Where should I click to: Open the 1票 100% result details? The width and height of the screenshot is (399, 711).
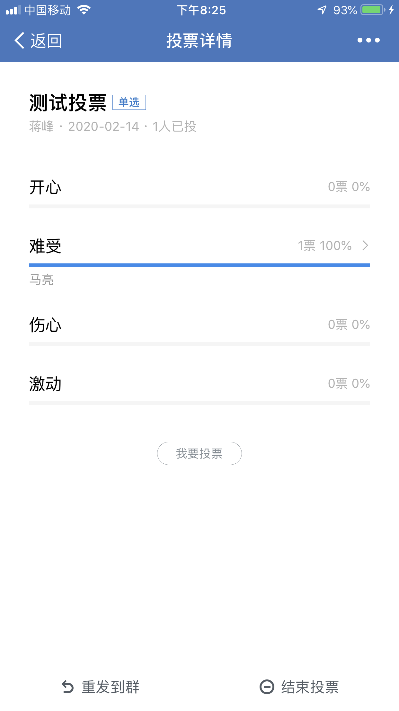click(325, 246)
